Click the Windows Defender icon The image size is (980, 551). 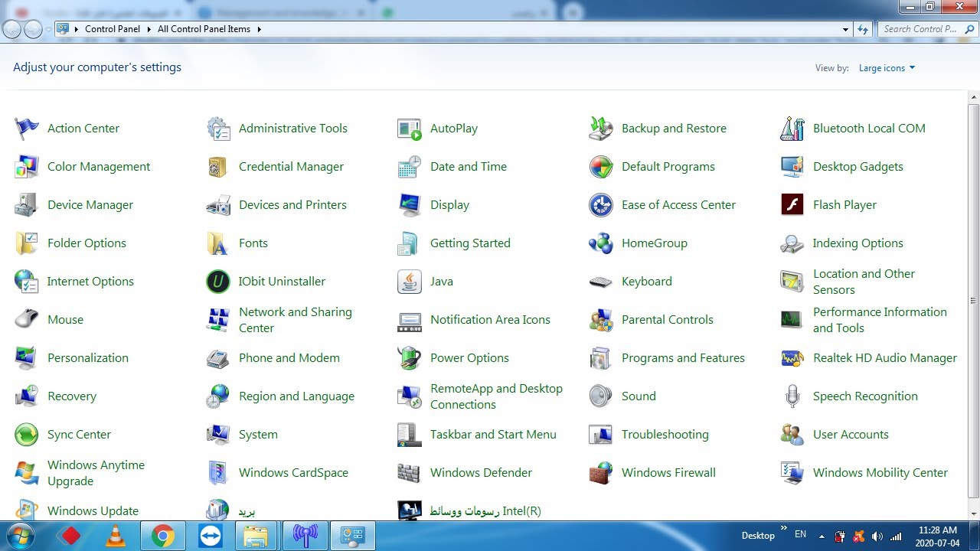tap(410, 473)
